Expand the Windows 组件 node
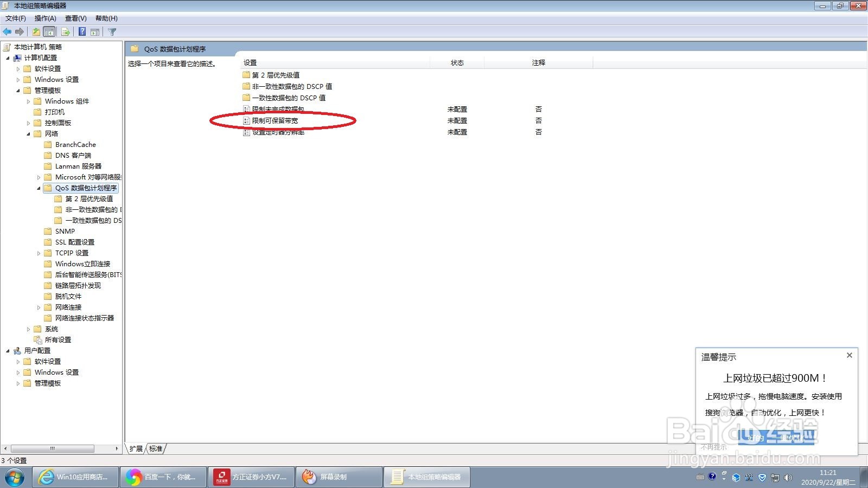The width and height of the screenshot is (868, 488). click(28, 101)
